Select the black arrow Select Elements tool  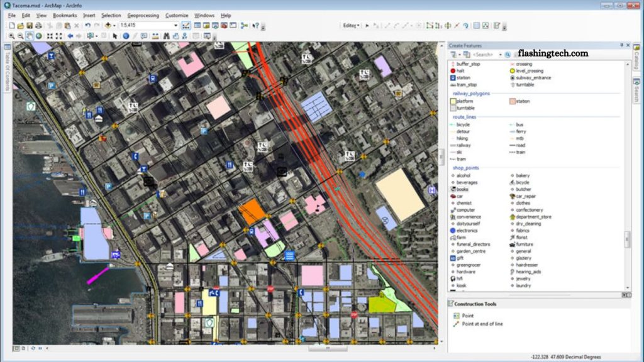click(x=115, y=36)
